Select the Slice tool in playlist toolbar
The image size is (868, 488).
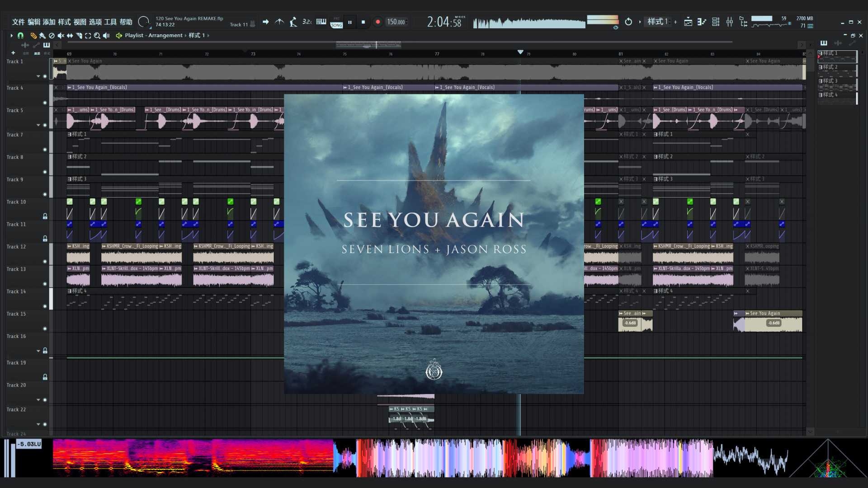[79, 35]
